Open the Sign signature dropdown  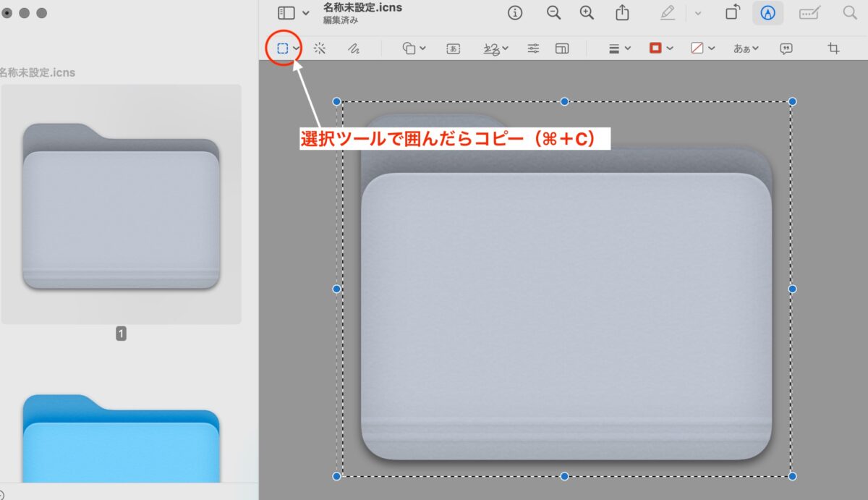(495, 48)
